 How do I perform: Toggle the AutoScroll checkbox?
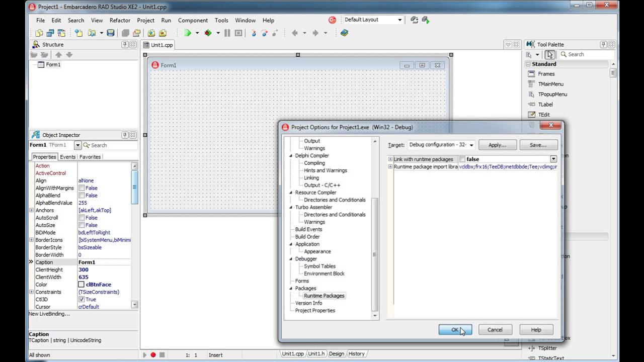click(x=82, y=218)
